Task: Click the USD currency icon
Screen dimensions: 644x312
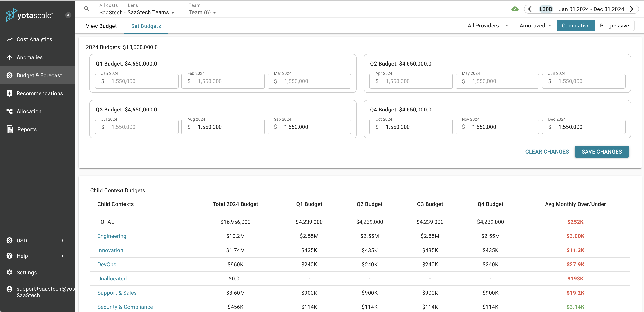Action: click(9, 240)
